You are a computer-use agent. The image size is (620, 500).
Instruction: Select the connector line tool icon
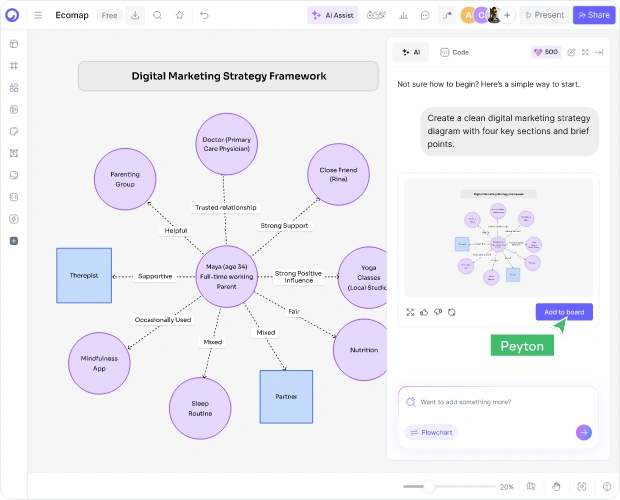tap(447, 15)
